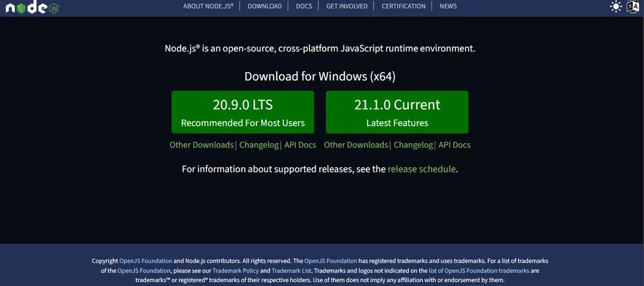
Task: Open the ABOUT NODE.JS menu item
Action: [208, 6]
